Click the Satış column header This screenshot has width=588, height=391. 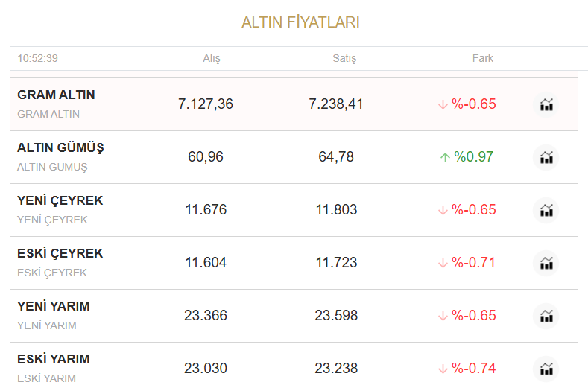344,58
